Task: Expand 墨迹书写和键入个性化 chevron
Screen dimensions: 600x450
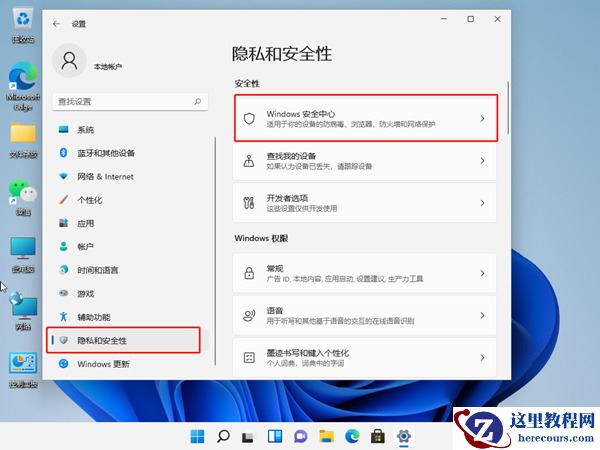Action: (x=482, y=357)
